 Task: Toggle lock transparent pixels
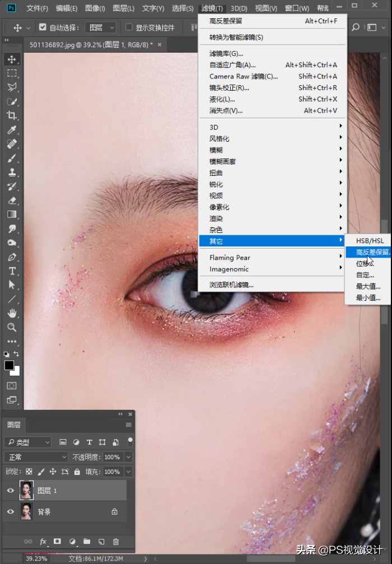[29, 472]
